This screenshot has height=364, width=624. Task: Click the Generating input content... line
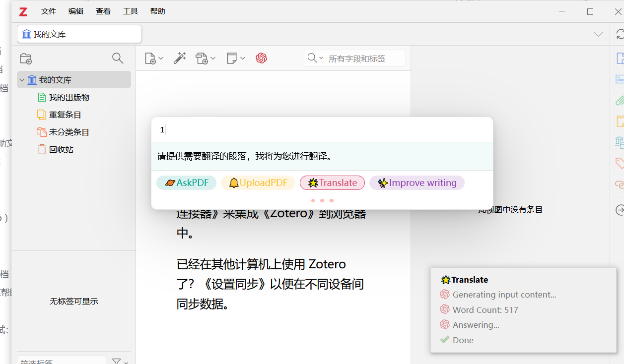[x=504, y=295]
